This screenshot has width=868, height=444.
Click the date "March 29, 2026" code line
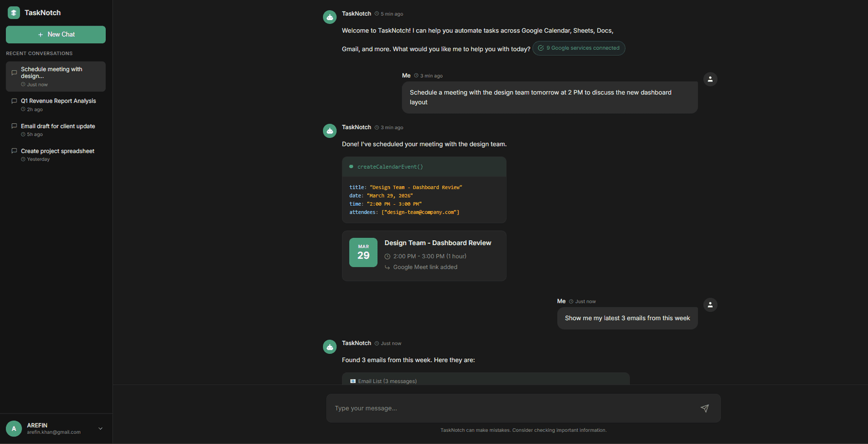coord(381,195)
